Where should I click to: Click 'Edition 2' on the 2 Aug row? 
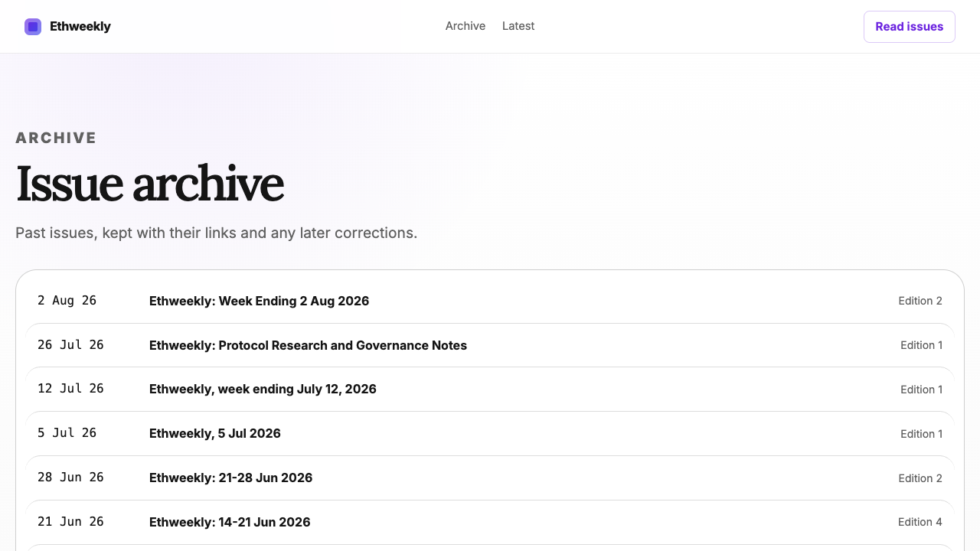tap(920, 301)
